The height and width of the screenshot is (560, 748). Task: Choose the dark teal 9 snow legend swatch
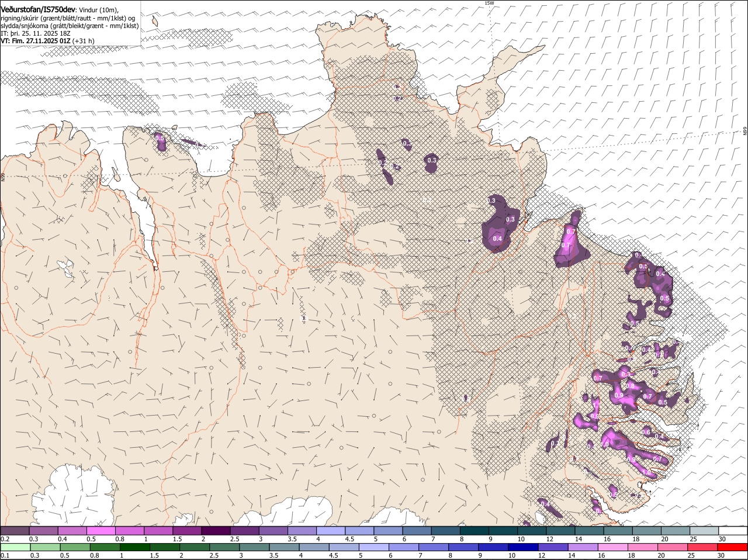point(503,531)
